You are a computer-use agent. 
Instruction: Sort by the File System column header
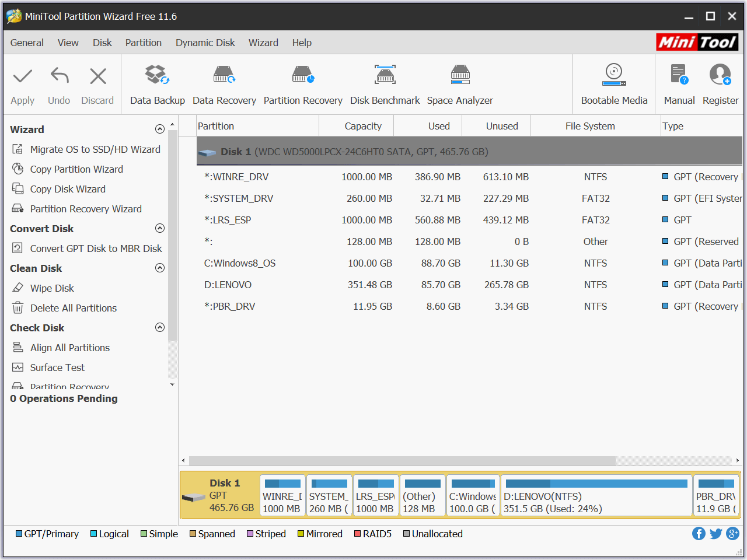point(595,126)
